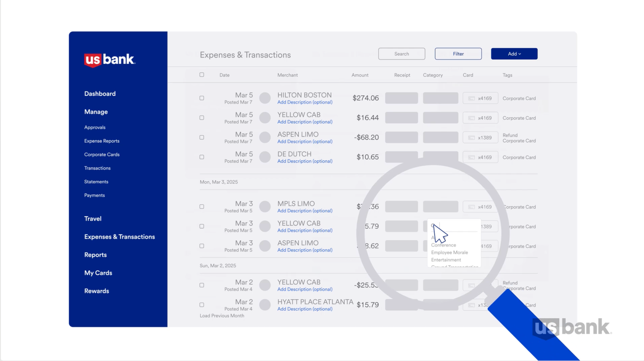Go to Reports in the sidebar
Screen dimensions: 644x361
click(x=95, y=255)
